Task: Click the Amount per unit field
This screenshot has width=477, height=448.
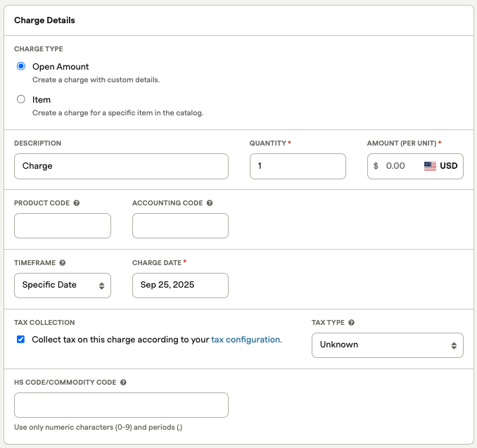Action: [397, 167]
